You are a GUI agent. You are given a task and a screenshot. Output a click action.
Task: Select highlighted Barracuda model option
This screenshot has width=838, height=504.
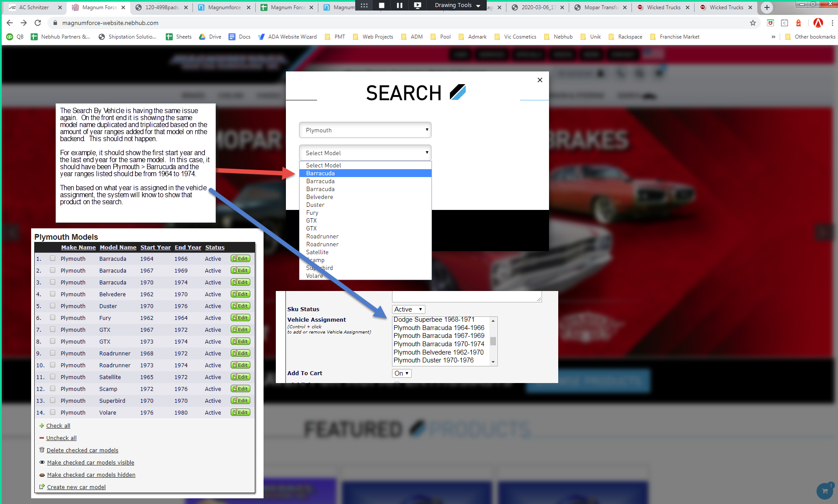pyautogui.click(x=365, y=173)
